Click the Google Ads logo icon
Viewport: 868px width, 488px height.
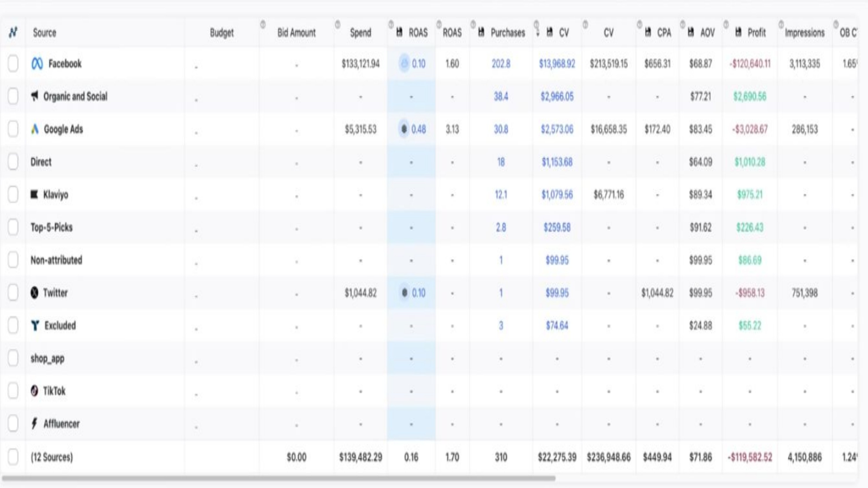tap(35, 129)
